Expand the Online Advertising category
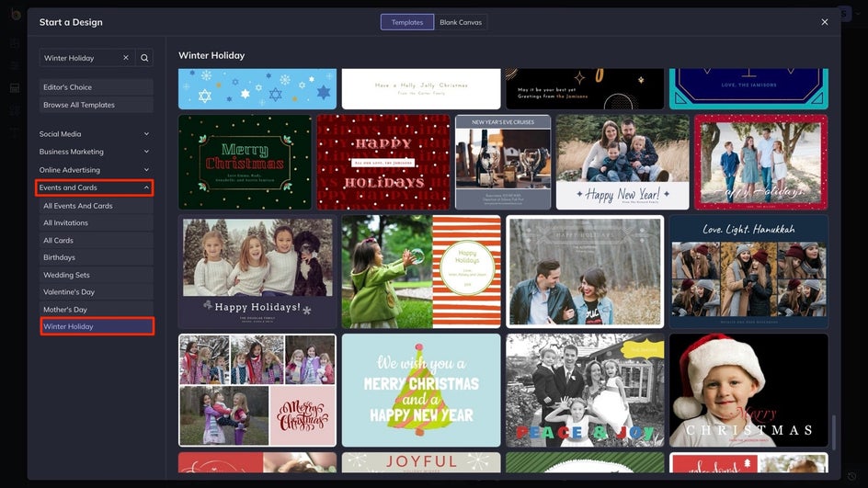868x488 pixels. click(95, 170)
